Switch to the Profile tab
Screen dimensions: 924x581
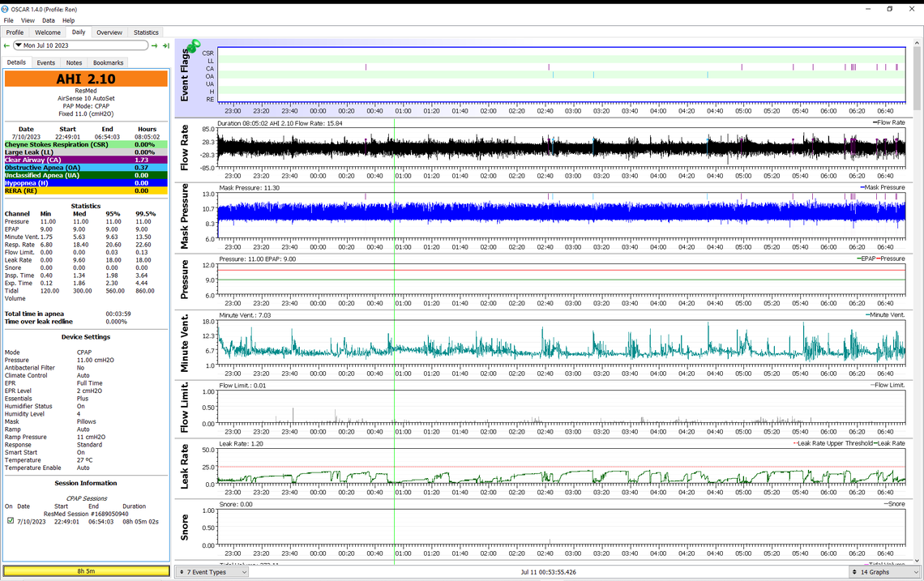pos(15,32)
